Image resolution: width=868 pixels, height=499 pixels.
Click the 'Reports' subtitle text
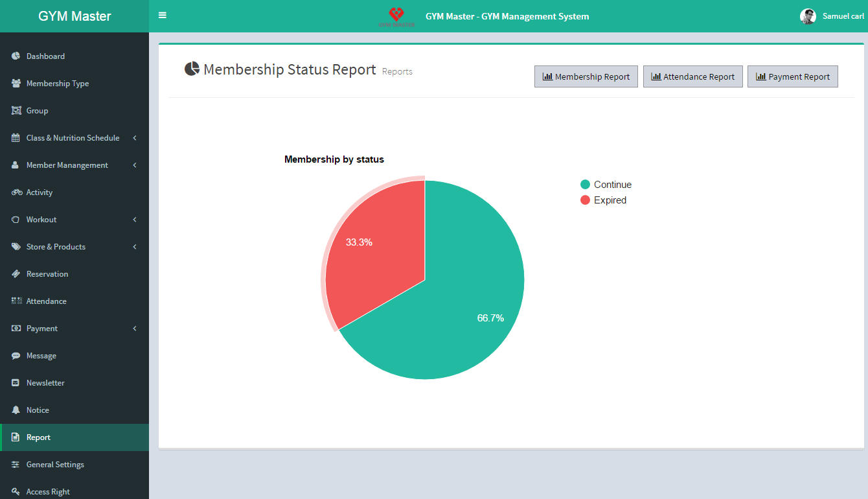(397, 71)
